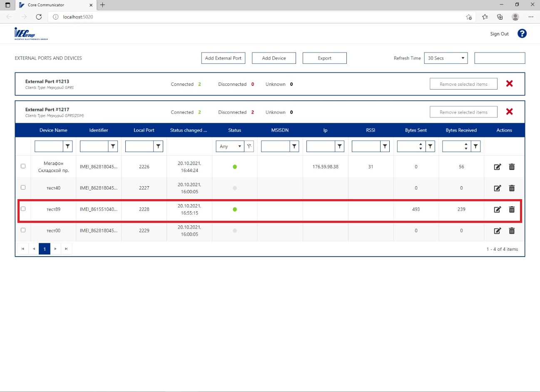Edit the тест89 device

click(x=497, y=210)
